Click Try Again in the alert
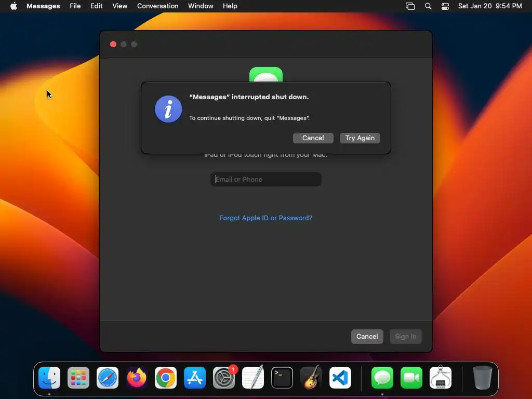The height and width of the screenshot is (399, 532). pyautogui.click(x=360, y=138)
